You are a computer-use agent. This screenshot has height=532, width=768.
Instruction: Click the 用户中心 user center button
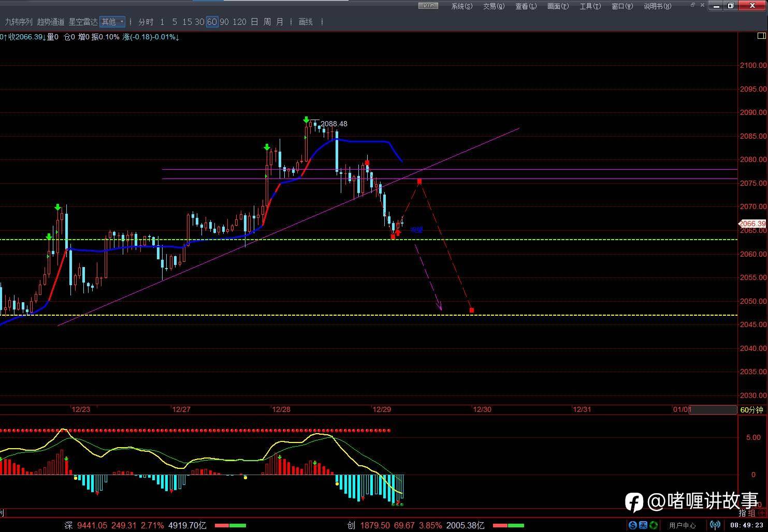coord(682,525)
